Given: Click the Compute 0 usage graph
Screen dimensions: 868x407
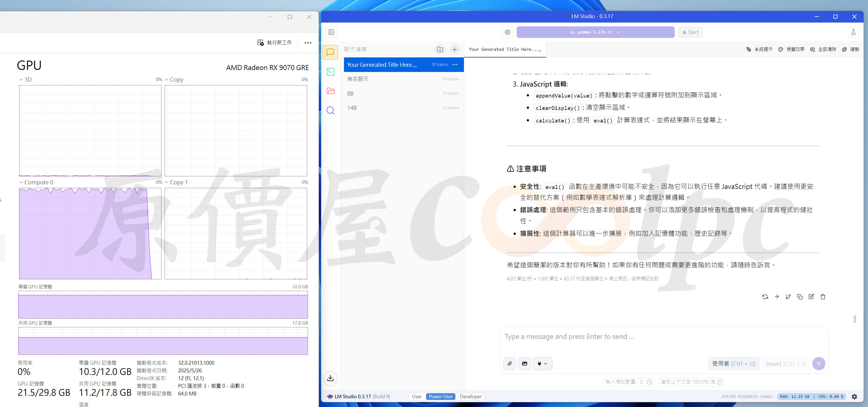Looking at the screenshot, I should 90,233.
